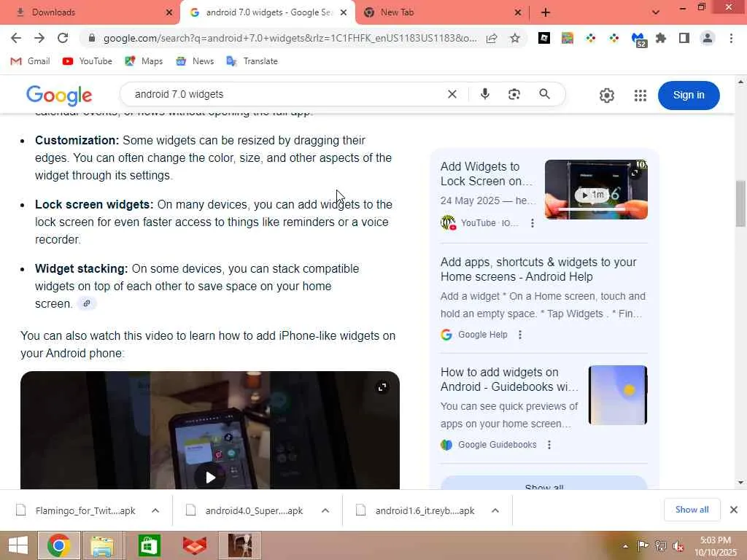Clear the Google search box text
Screen dimensions: 747x560
point(452,94)
